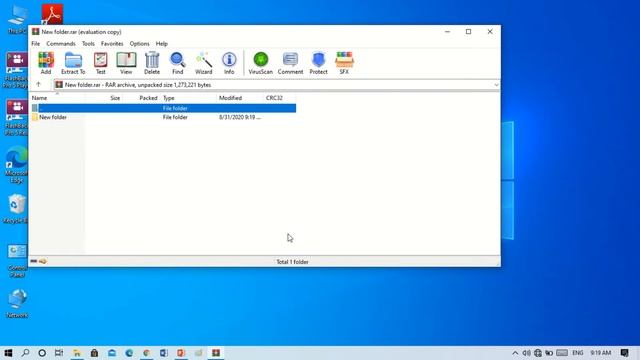Open Network desktop icon
640x360 pixels.
click(17, 303)
